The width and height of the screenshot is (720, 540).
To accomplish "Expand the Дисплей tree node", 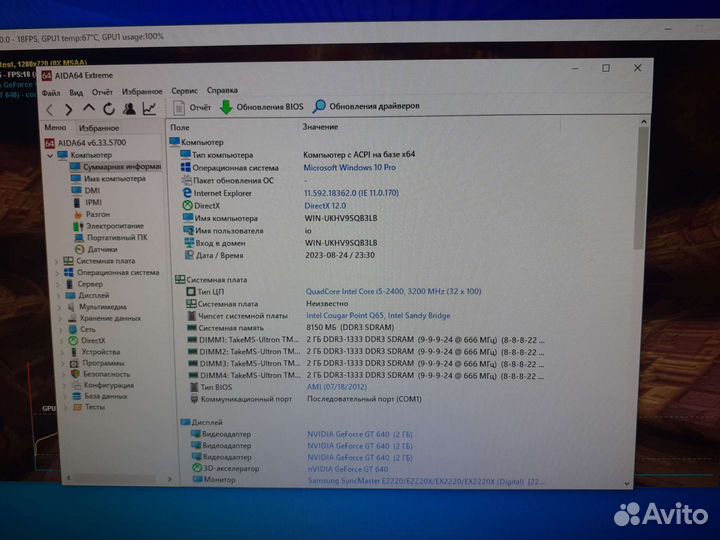I will coord(59,296).
